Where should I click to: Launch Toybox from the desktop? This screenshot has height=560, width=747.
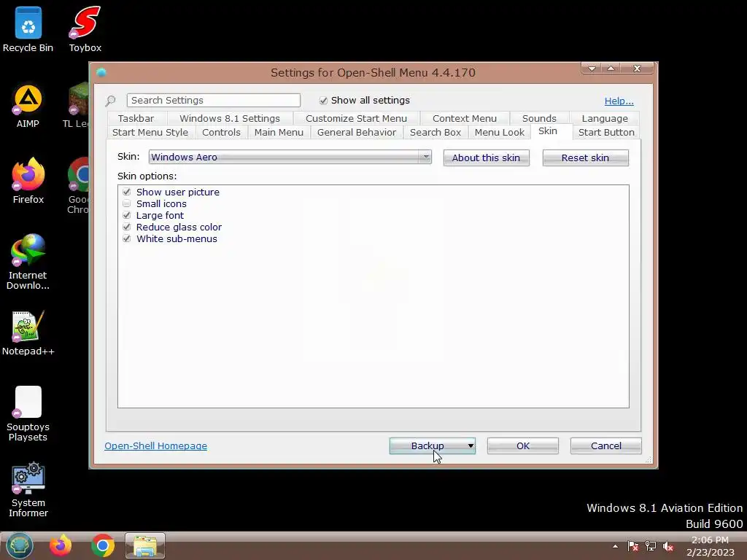pos(85,28)
